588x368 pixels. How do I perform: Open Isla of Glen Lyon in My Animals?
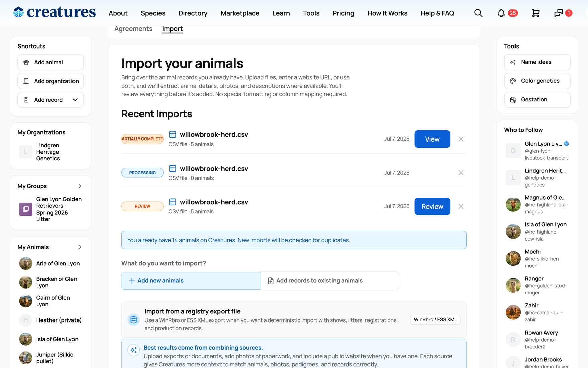[x=57, y=339]
